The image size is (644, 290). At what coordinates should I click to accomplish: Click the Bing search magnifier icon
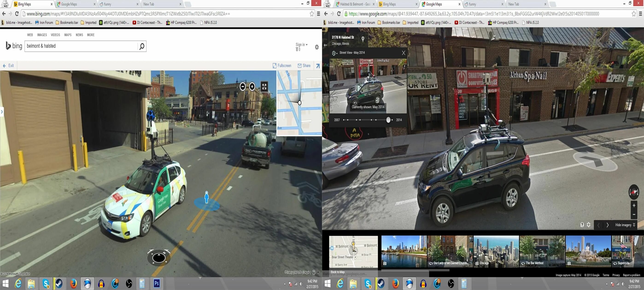coord(142,46)
